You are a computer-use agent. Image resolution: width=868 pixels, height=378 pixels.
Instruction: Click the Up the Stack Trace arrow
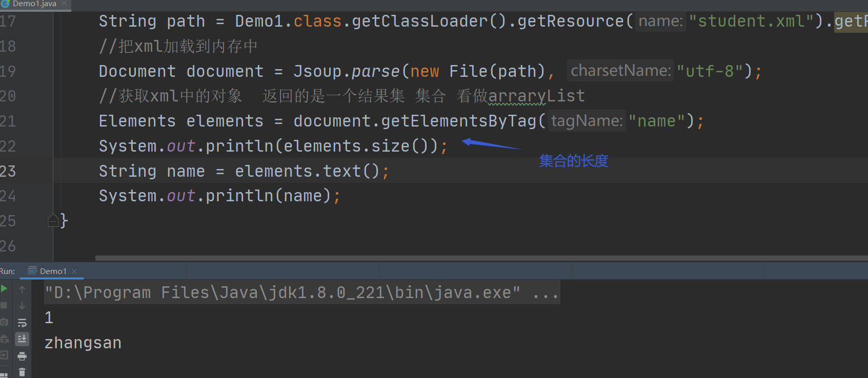click(22, 289)
